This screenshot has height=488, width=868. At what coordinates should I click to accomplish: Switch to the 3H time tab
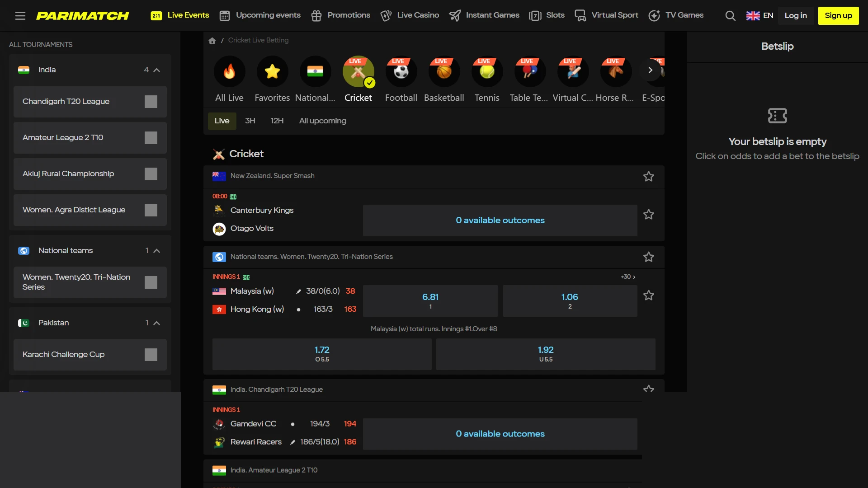[250, 121]
